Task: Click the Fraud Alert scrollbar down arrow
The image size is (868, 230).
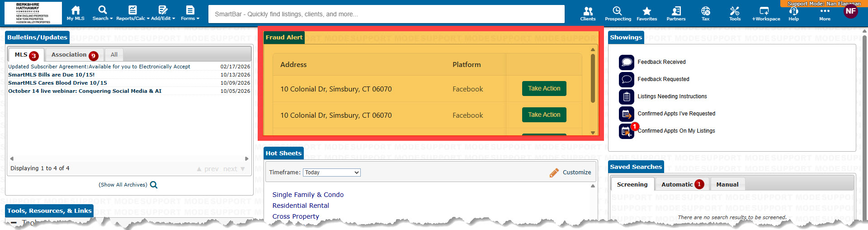Action: [593, 133]
